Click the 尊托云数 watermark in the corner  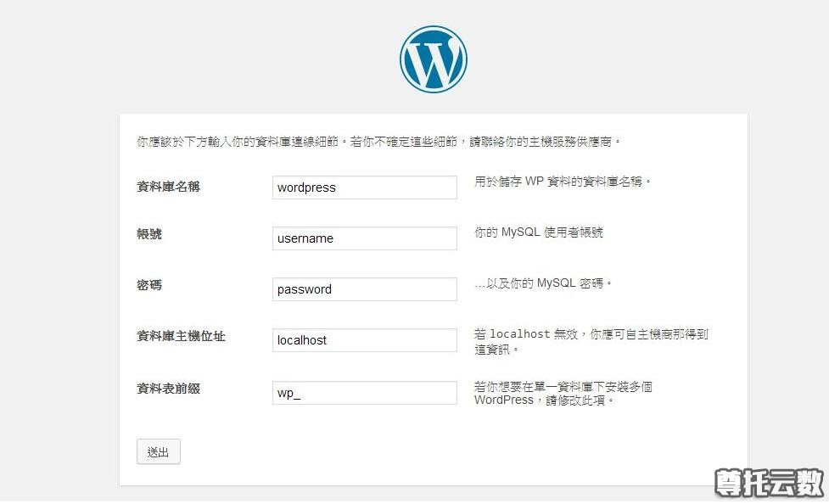pyautogui.click(x=769, y=483)
